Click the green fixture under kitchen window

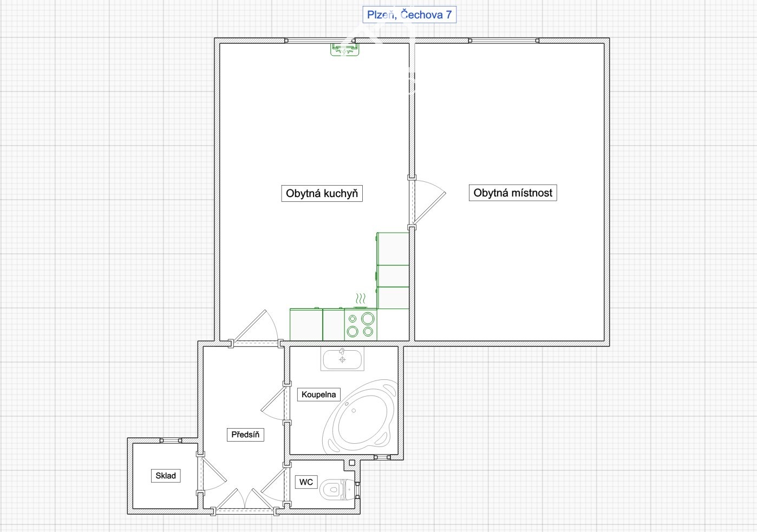[x=344, y=50]
